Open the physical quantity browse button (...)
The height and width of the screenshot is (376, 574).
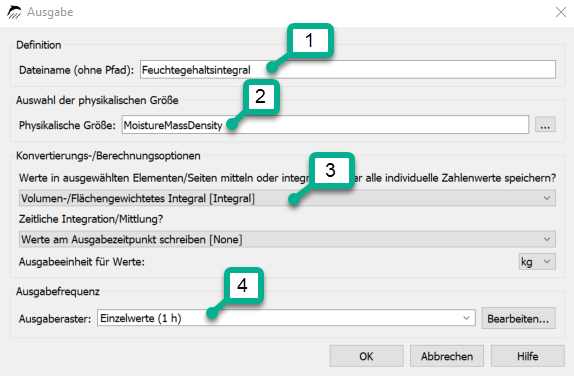545,124
